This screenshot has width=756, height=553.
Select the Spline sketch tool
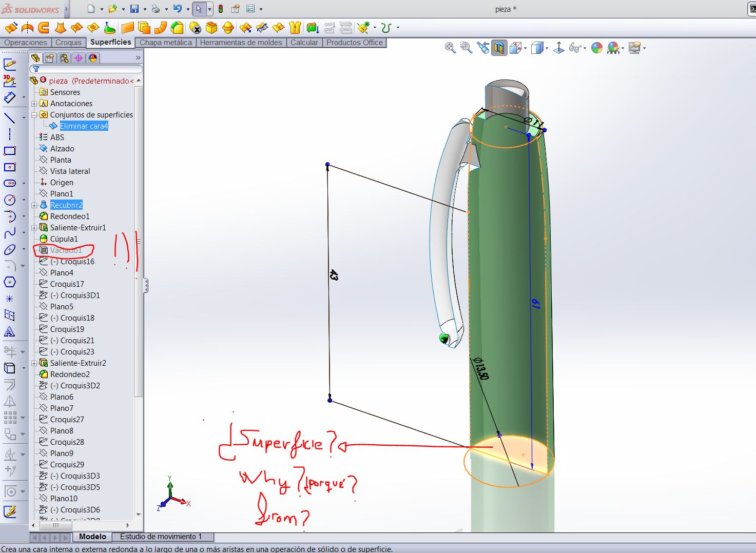(x=10, y=233)
